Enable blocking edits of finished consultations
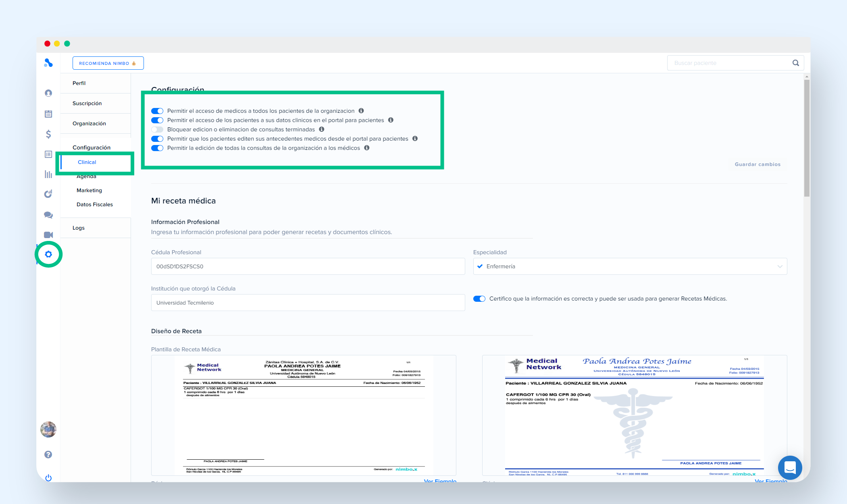 click(x=157, y=129)
